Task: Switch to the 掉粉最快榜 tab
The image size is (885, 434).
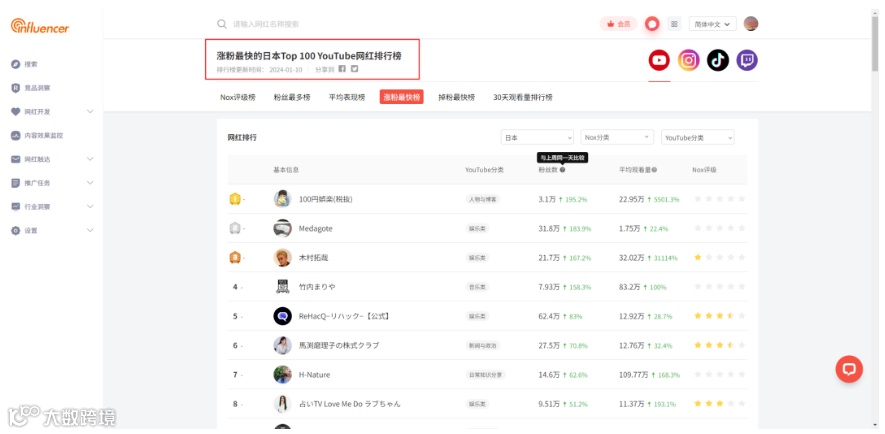Action: click(457, 97)
